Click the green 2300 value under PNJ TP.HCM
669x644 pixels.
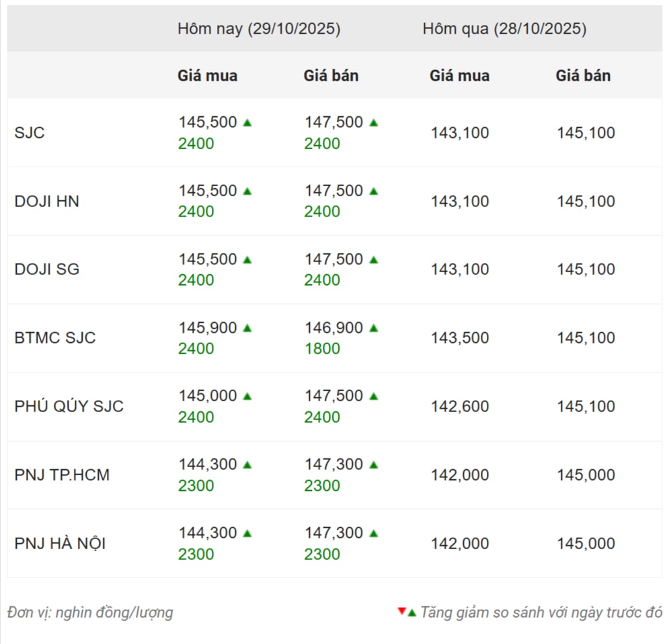pyautogui.click(x=196, y=485)
